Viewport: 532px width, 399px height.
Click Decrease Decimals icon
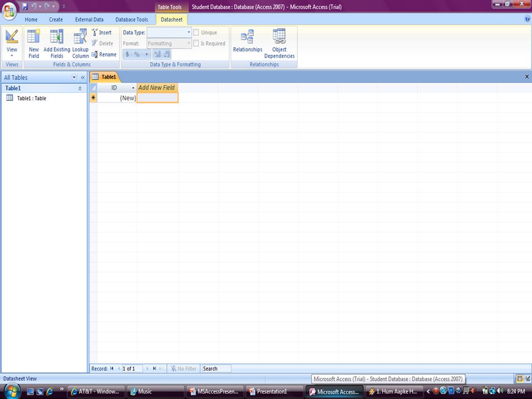[x=167, y=54]
